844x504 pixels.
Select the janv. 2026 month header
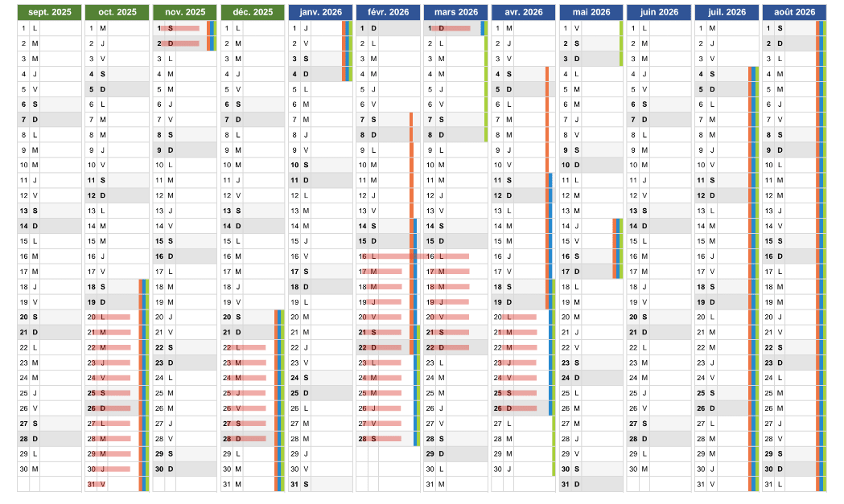click(320, 12)
